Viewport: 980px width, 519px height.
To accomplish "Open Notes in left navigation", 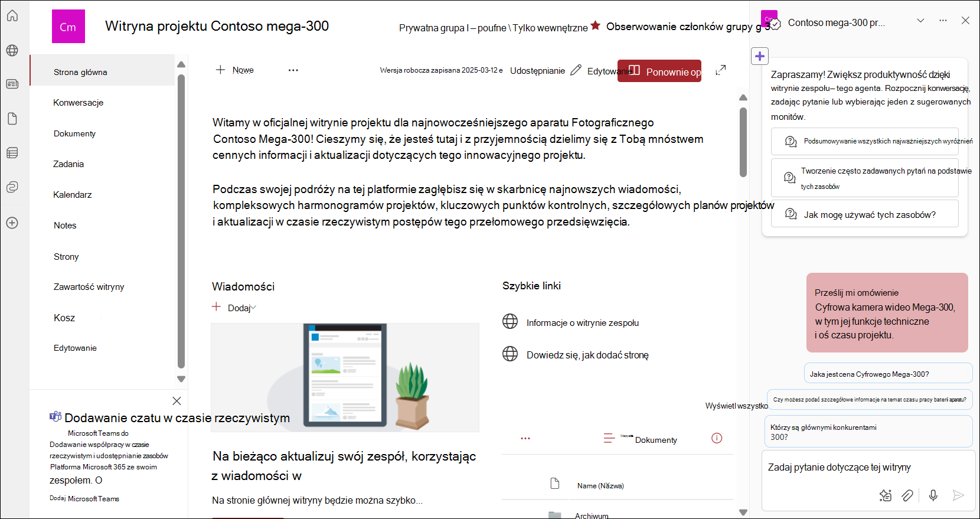I will [x=65, y=226].
